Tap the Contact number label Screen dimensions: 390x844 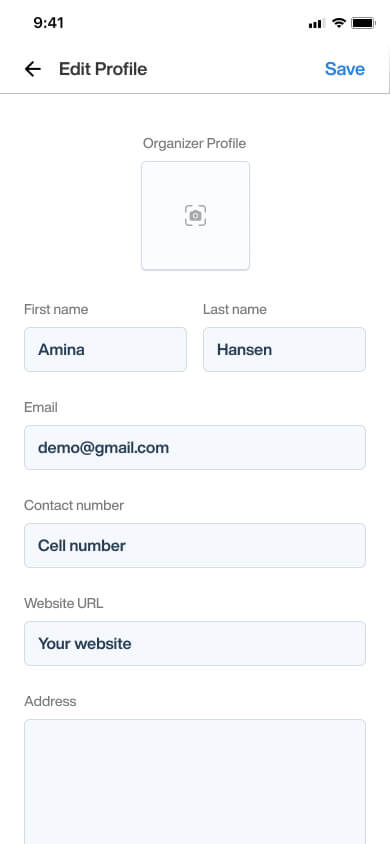pyautogui.click(x=74, y=505)
